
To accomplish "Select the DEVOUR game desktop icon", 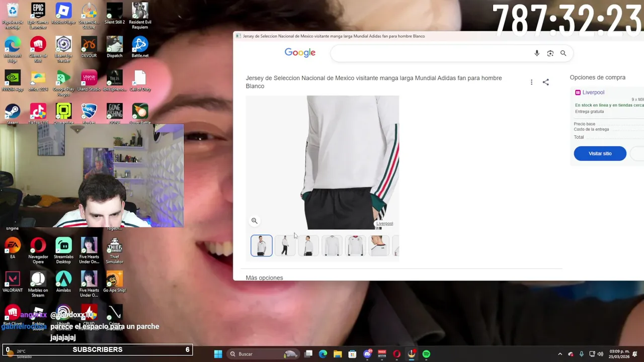I will click(x=89, y=47).
